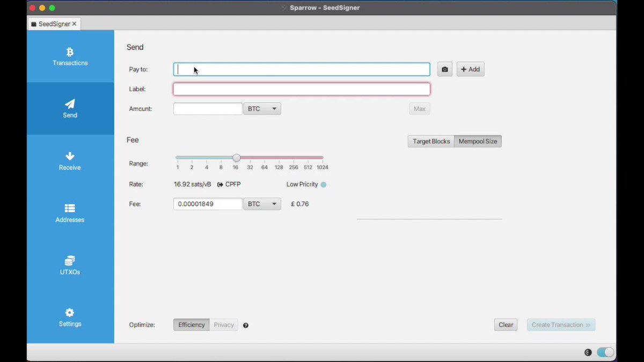Image resolution: width=644 pixels, height=362 pixels.
Task: Click the fee range slider handle
Action: point(236,158)
